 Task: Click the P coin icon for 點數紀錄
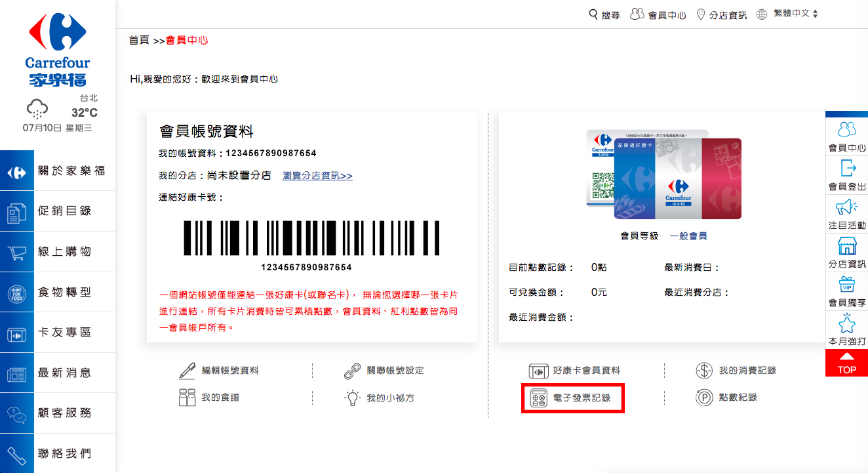(x=704, y=398)
